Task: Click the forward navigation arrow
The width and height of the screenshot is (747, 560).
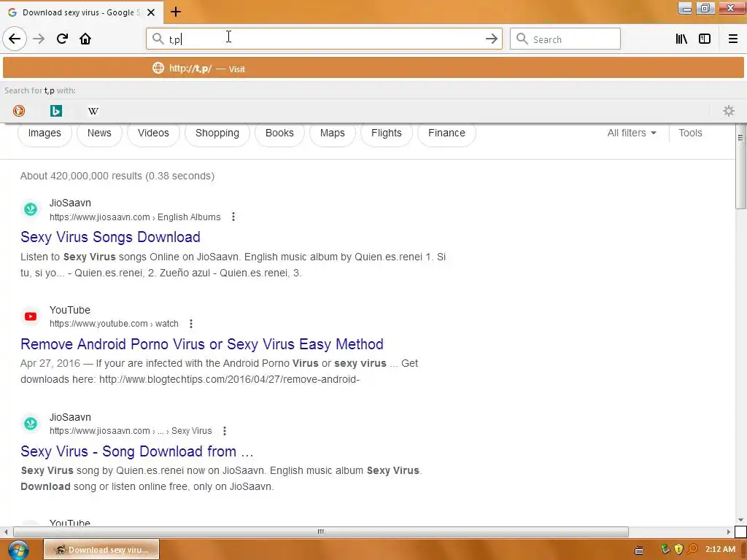Action: click(39, 39)
